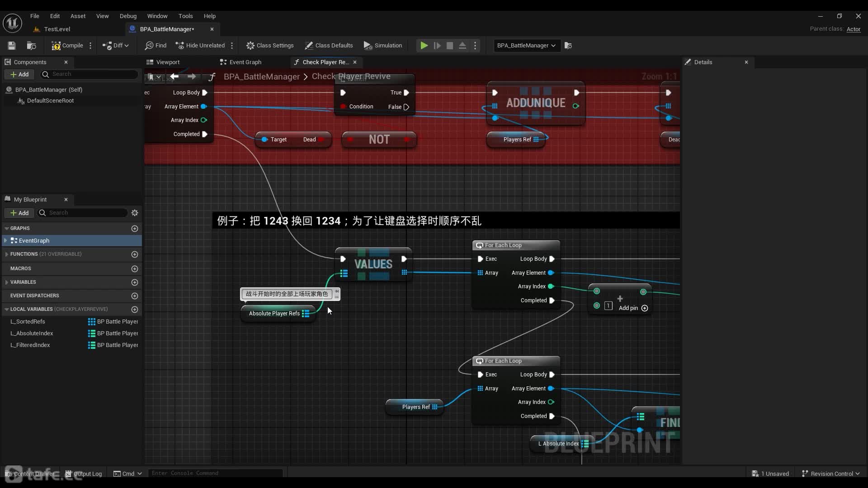The image size is (868, 488).
Task: Open Compile options menu dots
Action: (x=90, y=45)
